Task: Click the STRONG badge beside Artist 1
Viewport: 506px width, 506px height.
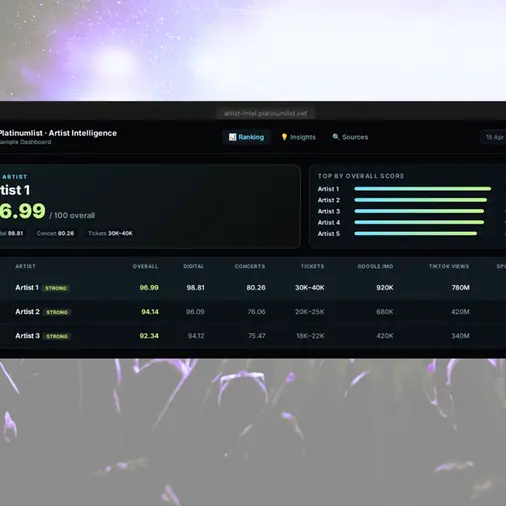Action: pos(56,288)
